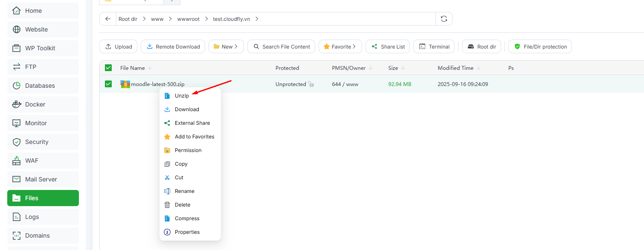This screenshot has height=250, width=644.
Task: Deselect the moodle-latest-500.zip row checkbox
Action: click(108, 84)
